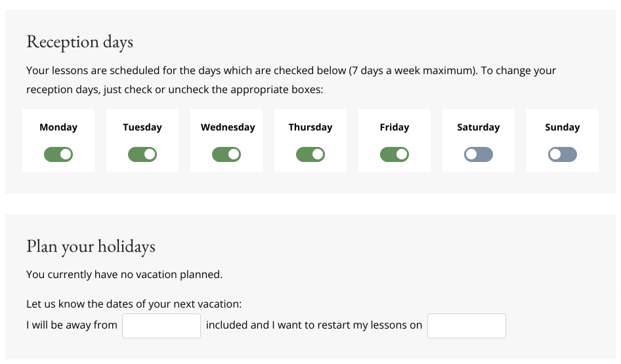Click the Monday day label

point(58,127)
